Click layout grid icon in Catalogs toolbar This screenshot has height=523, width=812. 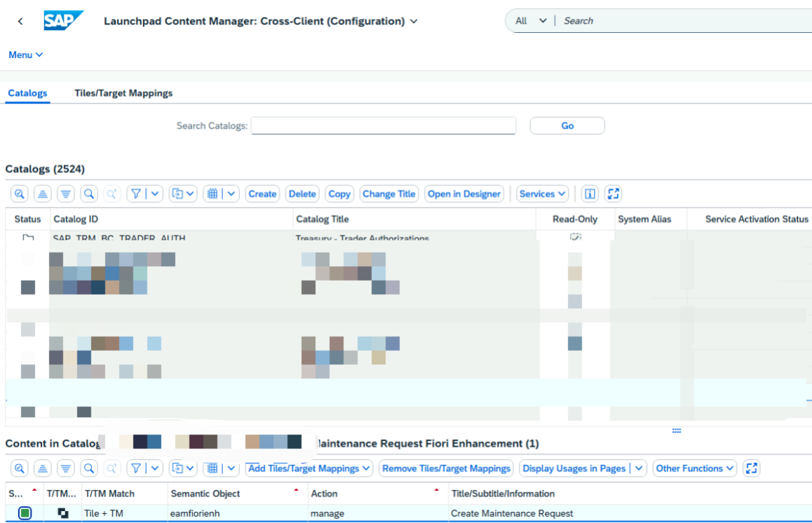(x=212, y=193)
